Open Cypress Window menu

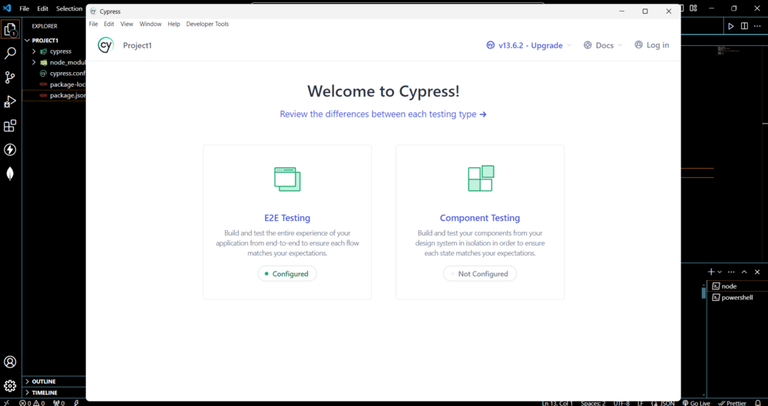150,24
